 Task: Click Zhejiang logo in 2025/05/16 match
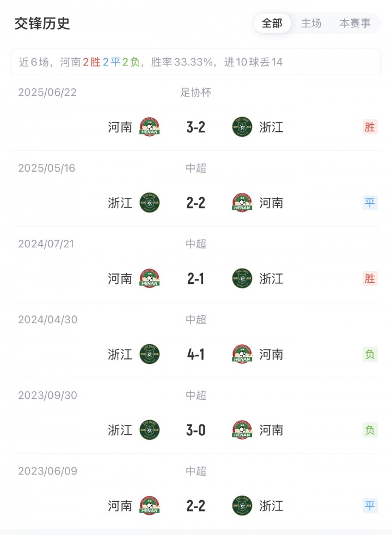[149, 203]
